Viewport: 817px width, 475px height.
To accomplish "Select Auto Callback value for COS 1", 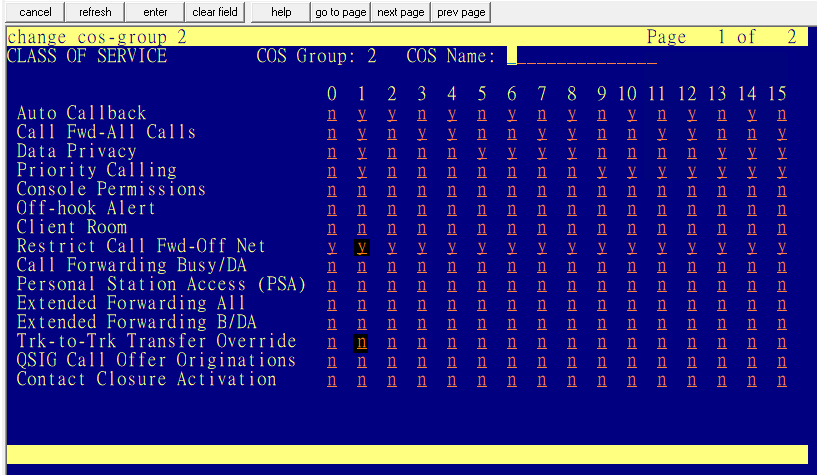I will [362, 114].
